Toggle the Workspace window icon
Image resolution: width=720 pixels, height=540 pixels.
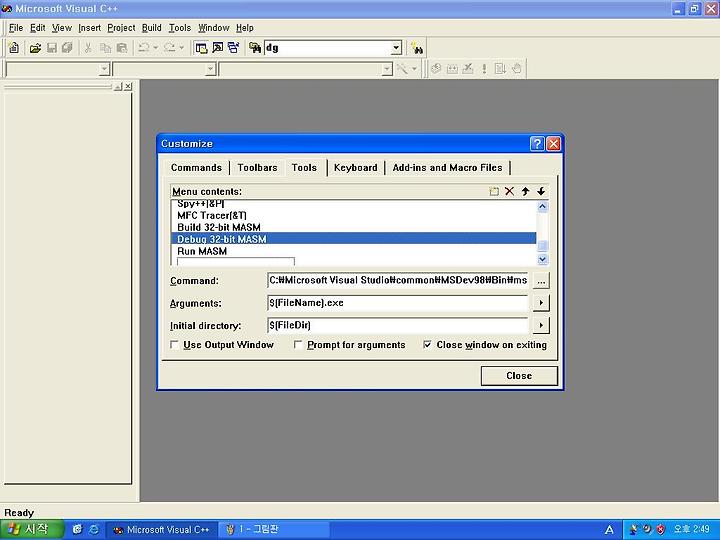(x=201, y=48)
